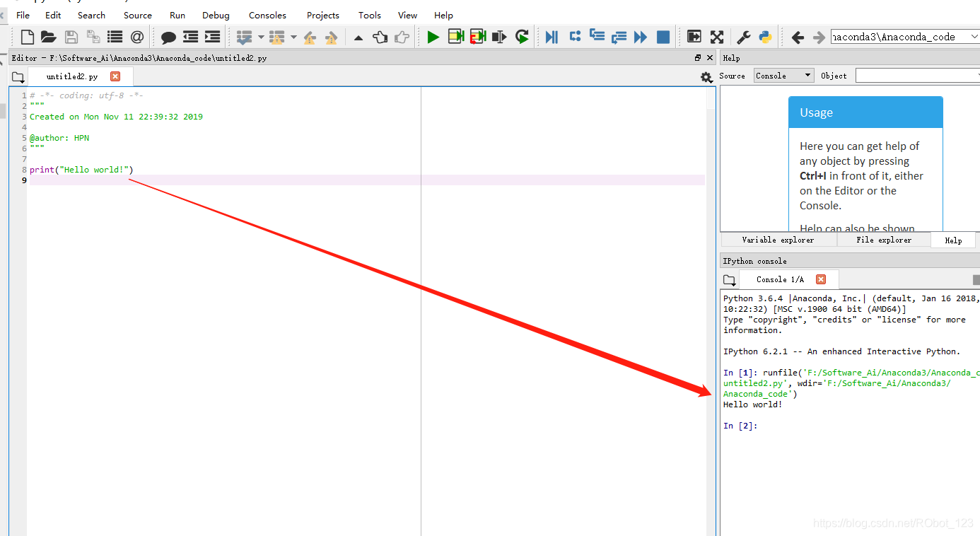Image resolution: width=980 pixels, height=536 pixels.
Task: Start debugging the file icon
Action: pos(552,37)
